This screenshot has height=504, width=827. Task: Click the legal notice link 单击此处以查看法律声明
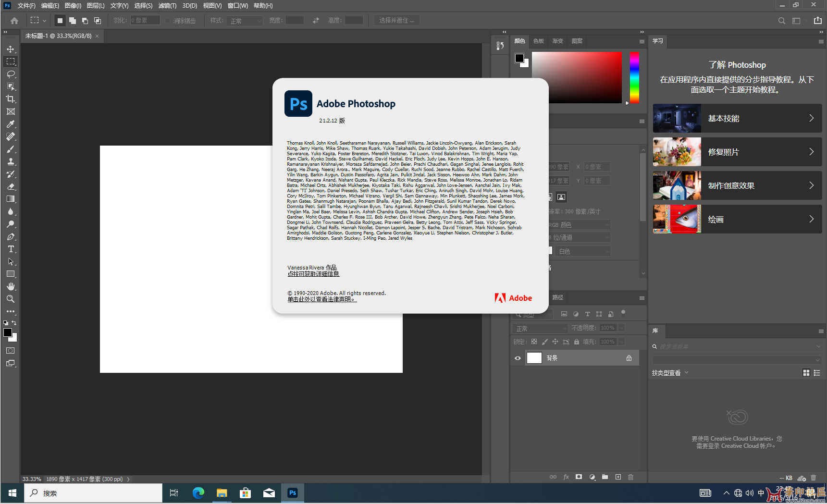point(322,299)
